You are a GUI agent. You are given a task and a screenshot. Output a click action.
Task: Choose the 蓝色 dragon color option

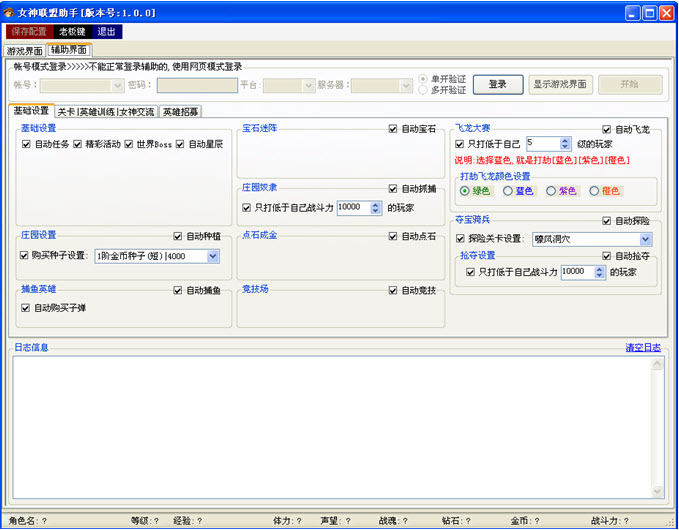click(x=507, y=191)
